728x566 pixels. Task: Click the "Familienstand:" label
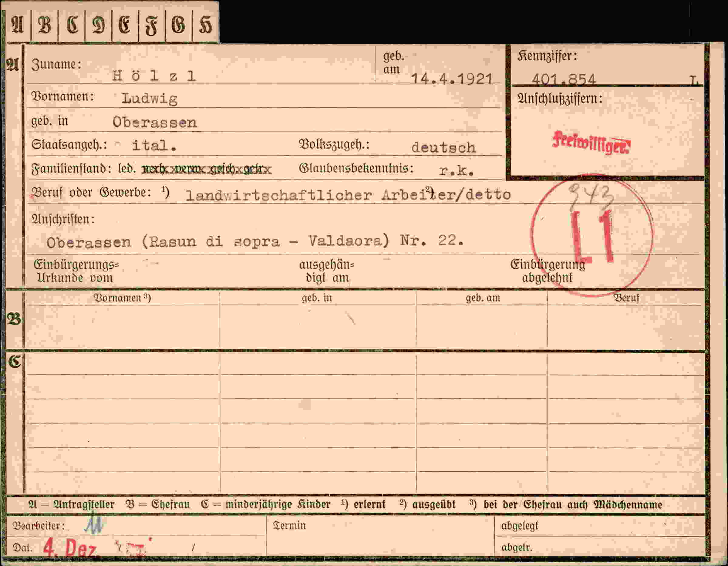pos(71,169)
